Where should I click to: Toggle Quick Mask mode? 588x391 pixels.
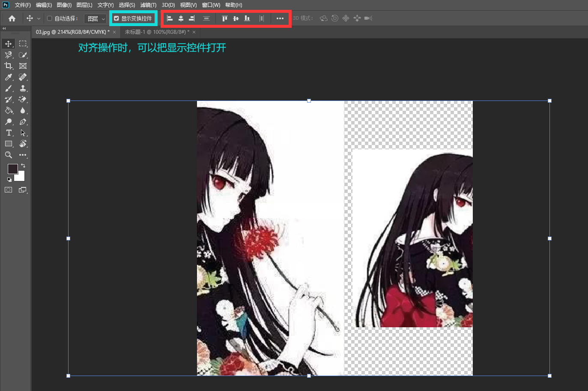point(9,190)
